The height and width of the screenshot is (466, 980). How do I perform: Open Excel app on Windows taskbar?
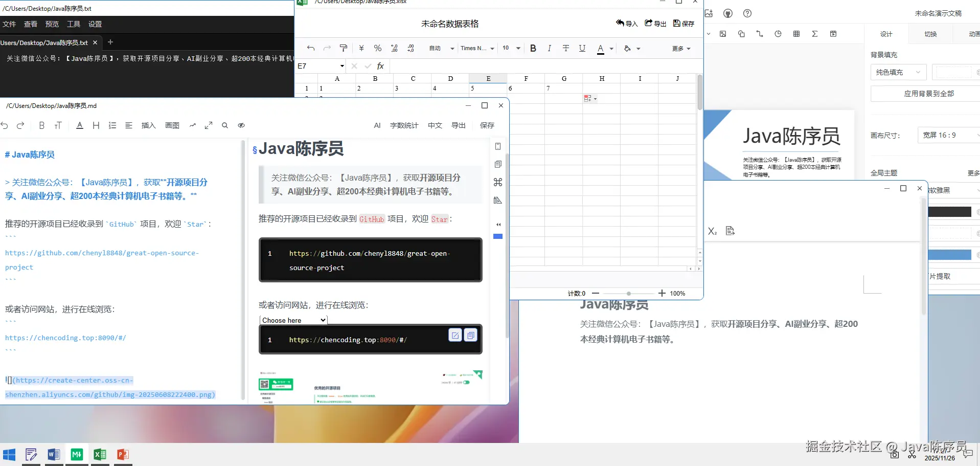click(x=100, y=454)
